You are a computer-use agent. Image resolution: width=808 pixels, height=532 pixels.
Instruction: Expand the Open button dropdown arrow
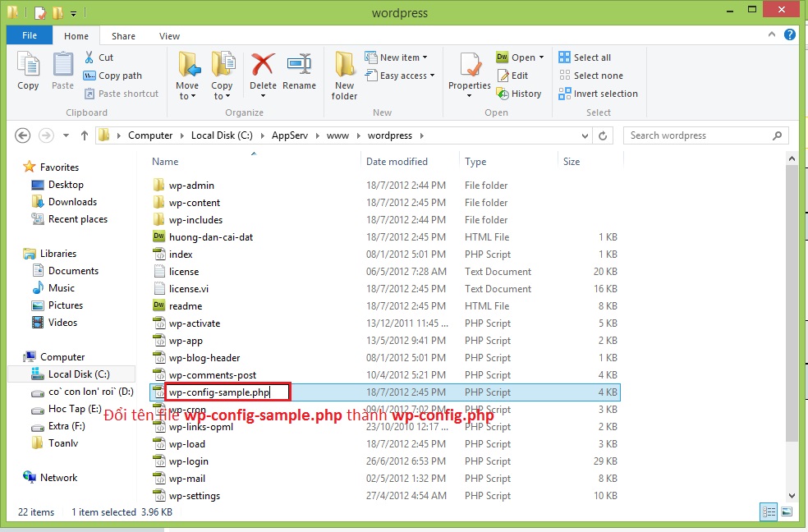pos(541,57)
